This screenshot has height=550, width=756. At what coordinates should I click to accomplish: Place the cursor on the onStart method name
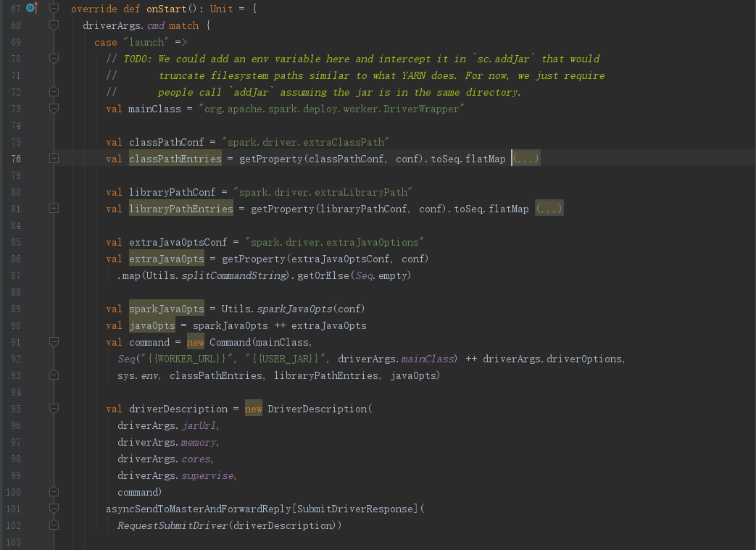tap(166, 8)
